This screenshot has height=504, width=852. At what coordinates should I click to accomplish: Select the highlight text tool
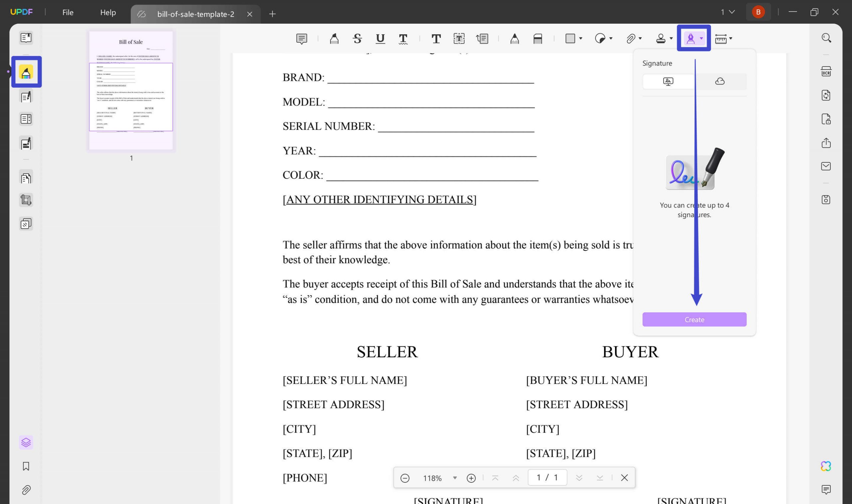click(x=335, y=38)
